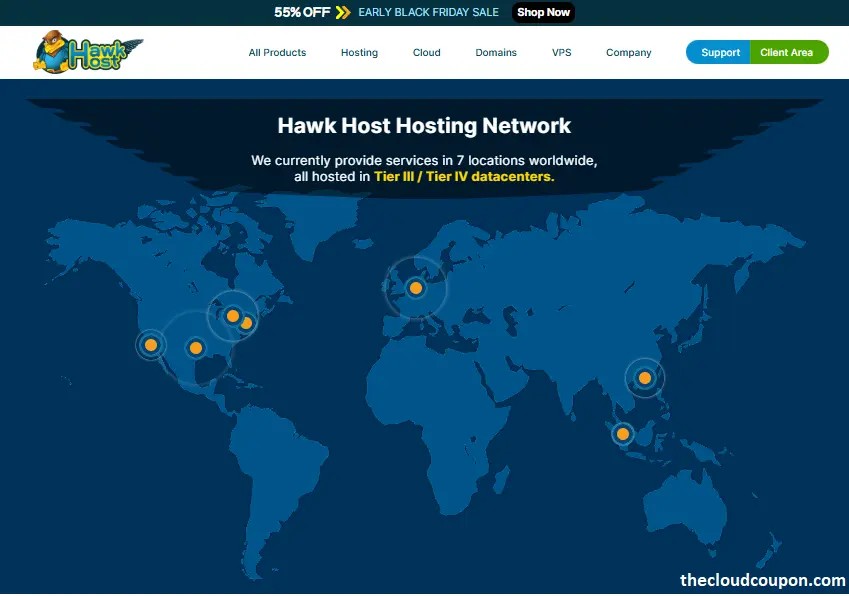Screen dimensions: 849x596
Task: Click the Shop Now button
Action: (543, 12)
